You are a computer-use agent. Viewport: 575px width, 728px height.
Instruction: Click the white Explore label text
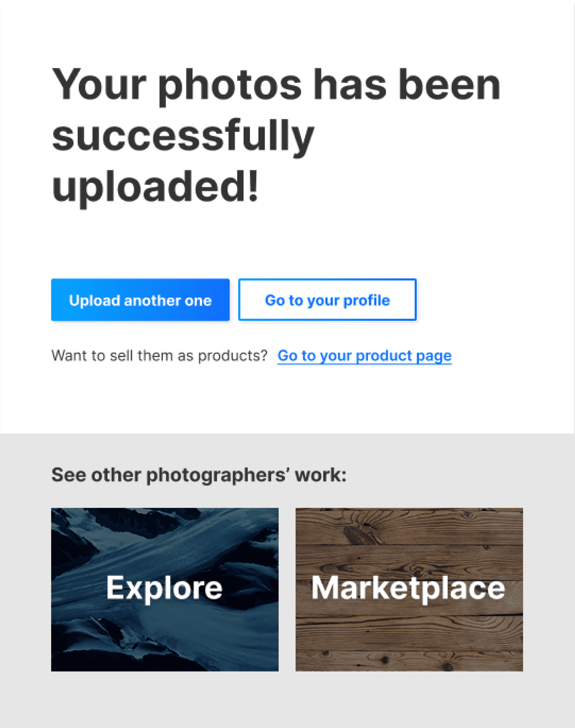tap(164, 589)
